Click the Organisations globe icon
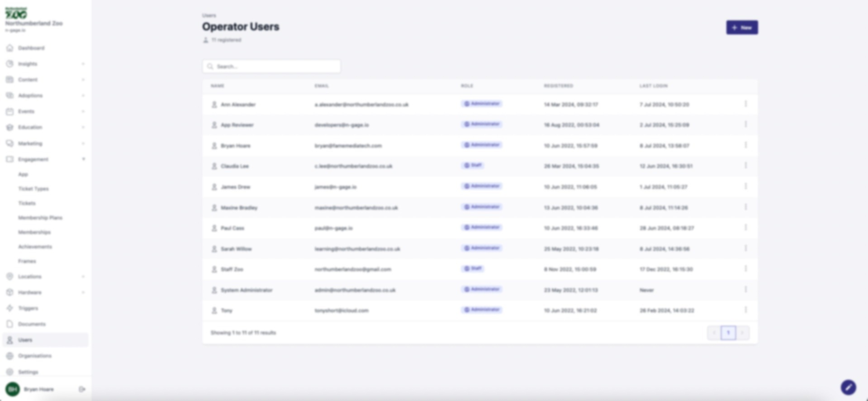Screen dimensions: 868x401 click(9, 356)
